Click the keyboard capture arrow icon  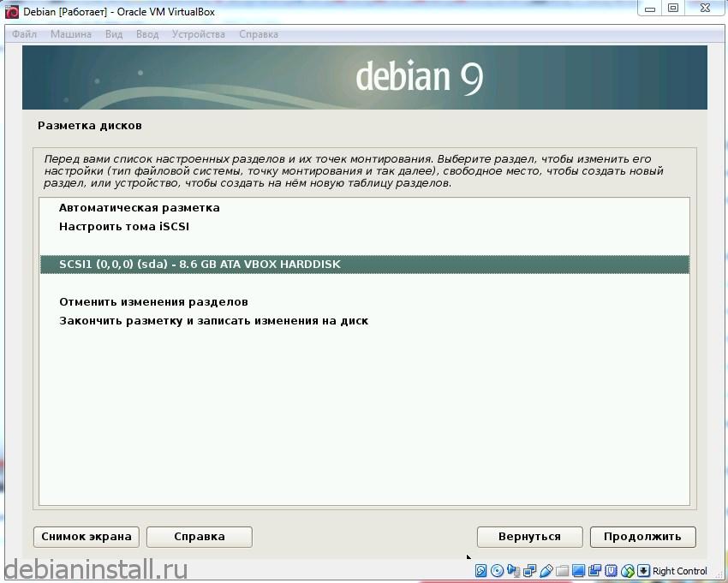pyautogui.click(x=643, y=570)
